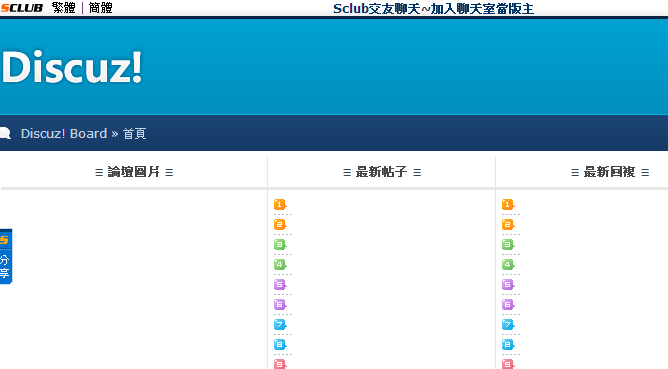Select the 論壇圖片 column header
Viewport: 668px width, 369px height.
[134, 172]
